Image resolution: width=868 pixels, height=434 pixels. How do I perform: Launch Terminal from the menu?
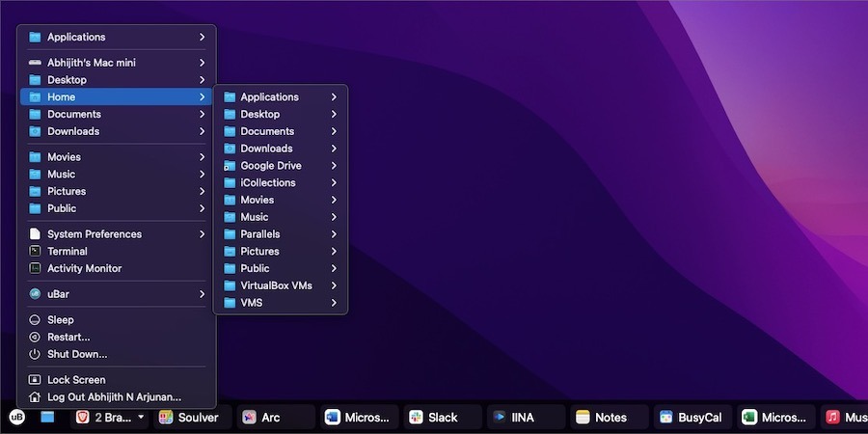point(117,252)
